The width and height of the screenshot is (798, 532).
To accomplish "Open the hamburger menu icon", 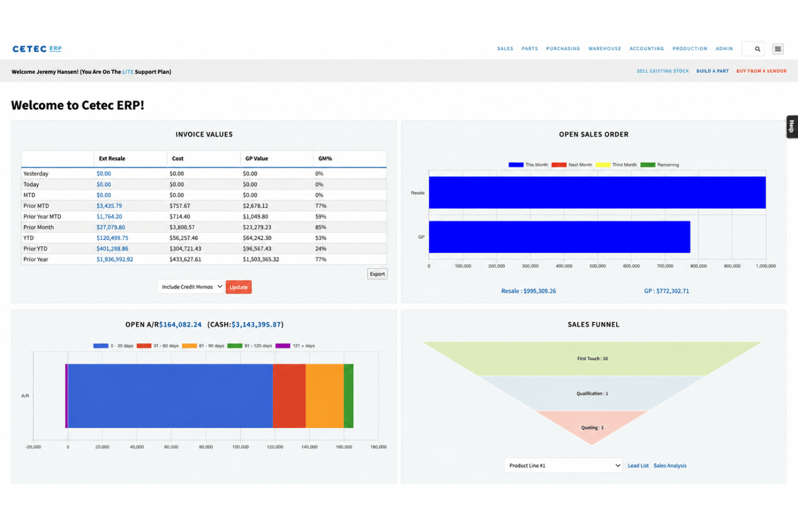I will [778, 49].
